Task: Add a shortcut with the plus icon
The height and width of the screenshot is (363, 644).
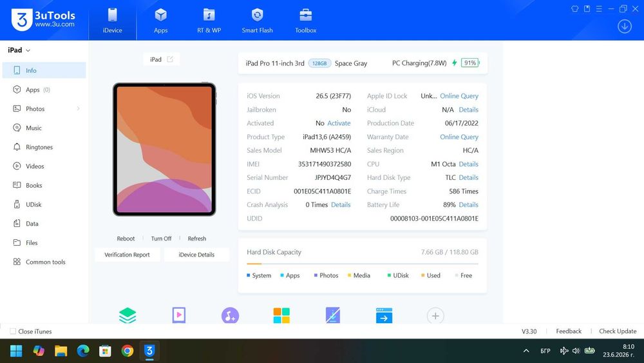Action: point(435,316)
